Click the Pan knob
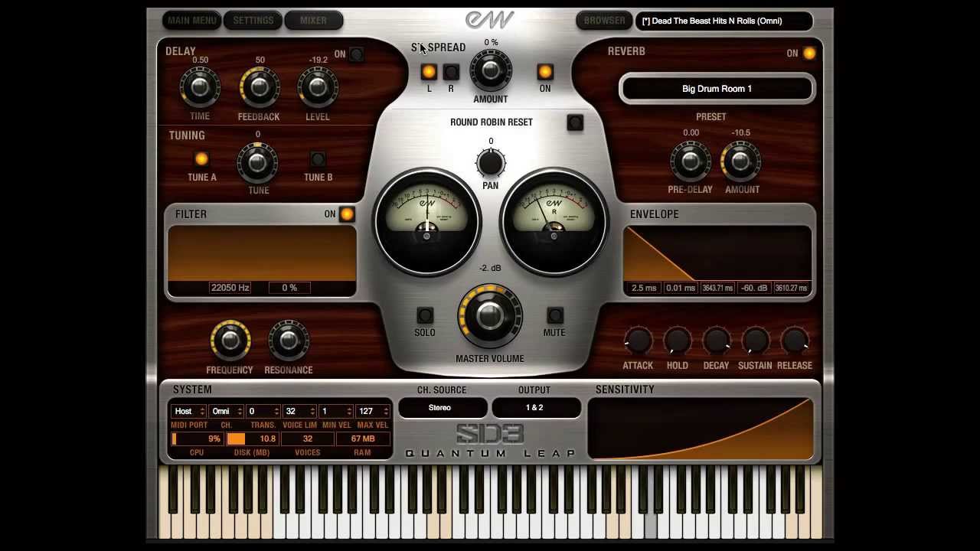Viewport: 980px width, 551px height. point(491,162)
